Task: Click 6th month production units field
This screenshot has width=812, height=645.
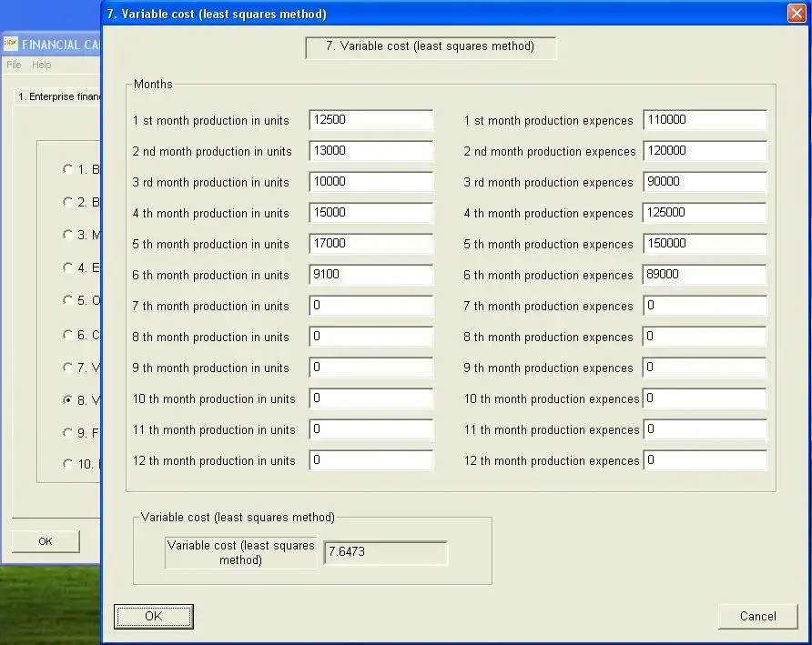Action: click(x=370, y=275)
